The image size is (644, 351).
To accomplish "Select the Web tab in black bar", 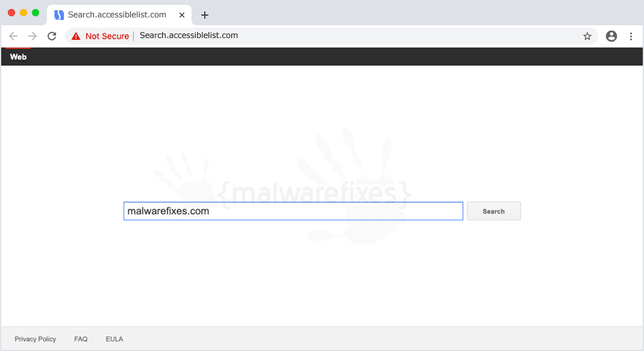I will coord(18,57).
